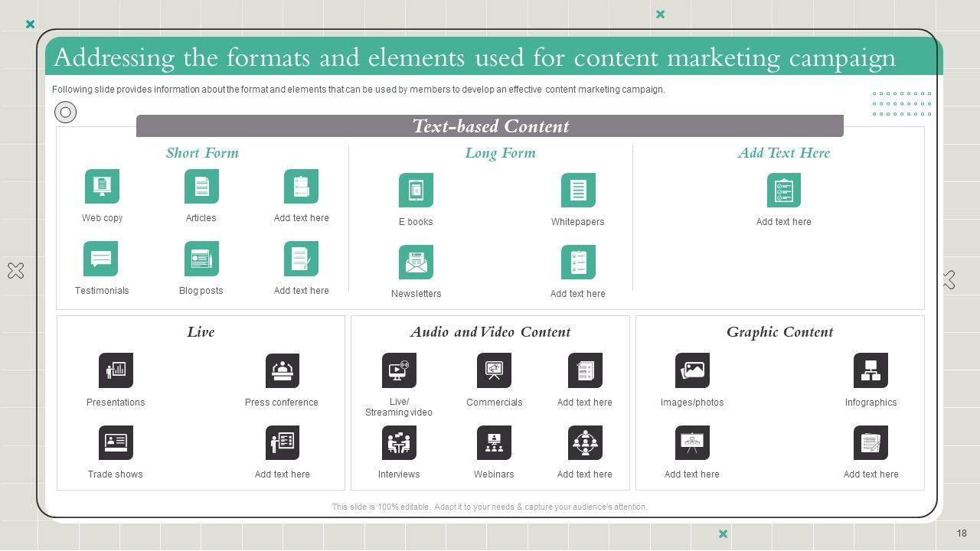
Task: Click the Web copy icon
Action: pos(102,186)
